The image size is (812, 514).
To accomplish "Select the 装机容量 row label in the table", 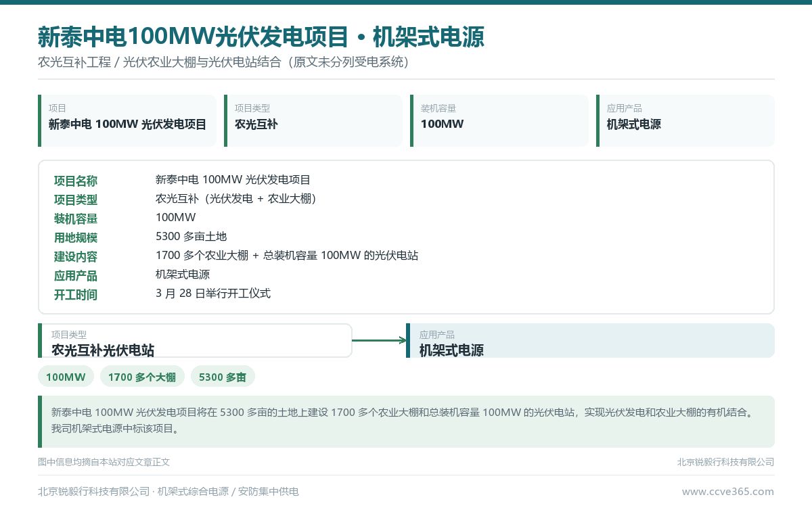I will (x=76, y=218).
